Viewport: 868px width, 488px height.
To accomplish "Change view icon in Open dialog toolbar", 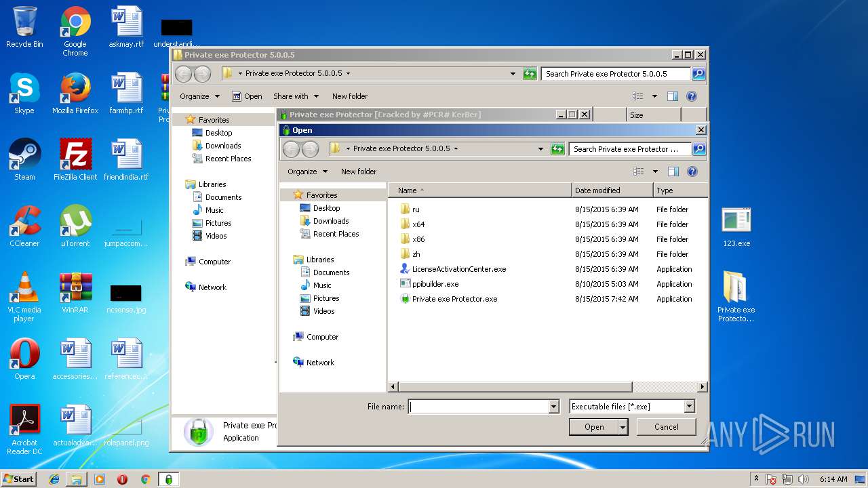I will click(x=637, y=171).
